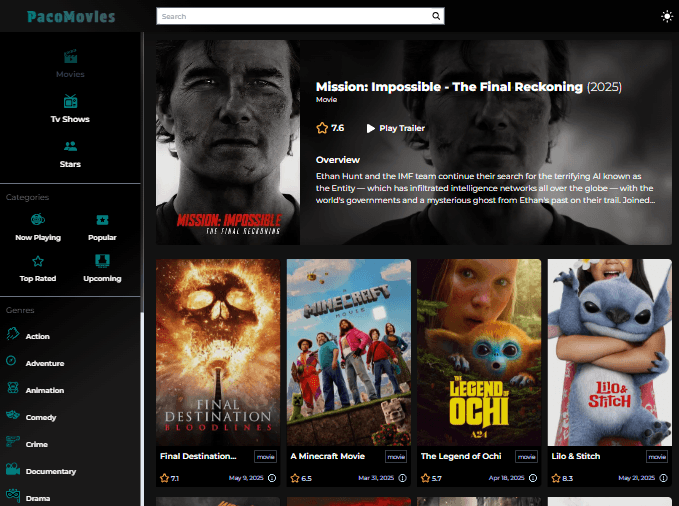Screen dimensions: 679x506
Task: Click the Top Rated star icon
Action: pyautogui.click(x=38, y=261)
